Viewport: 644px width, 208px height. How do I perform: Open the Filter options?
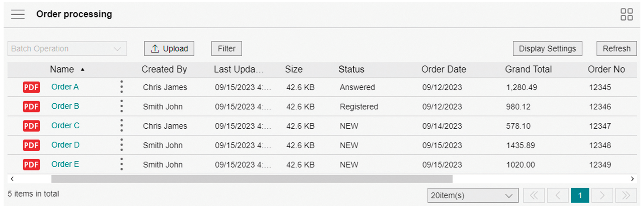tap(226, 49)
